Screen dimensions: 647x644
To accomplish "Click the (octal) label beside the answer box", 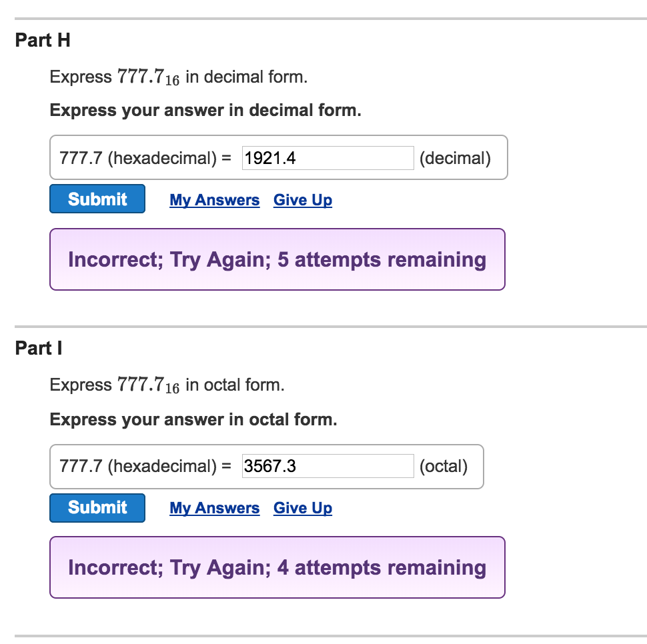I will pyautogui.click(x=444, y=466).
